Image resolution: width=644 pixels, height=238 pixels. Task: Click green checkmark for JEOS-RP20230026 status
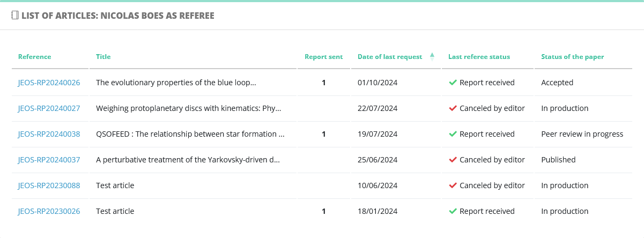[x=453, y=211]
